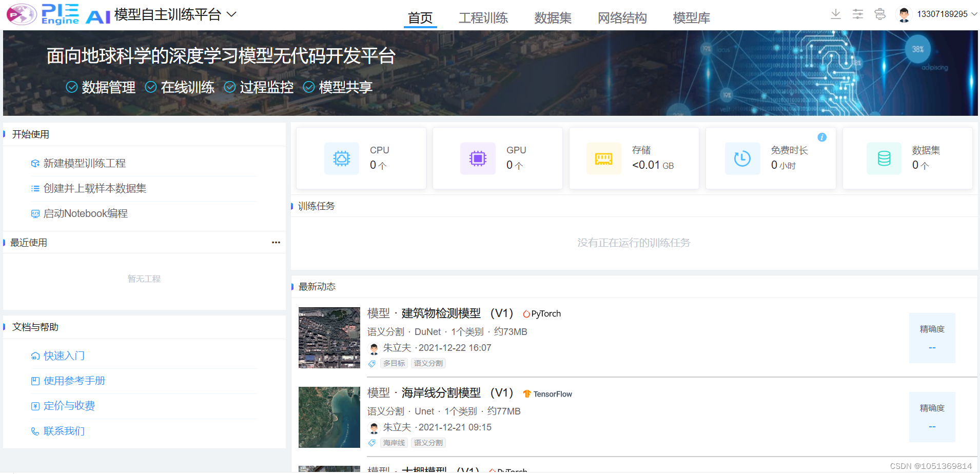
Task: Switch to the 模型库 tab
Action: tap(692, 18)
